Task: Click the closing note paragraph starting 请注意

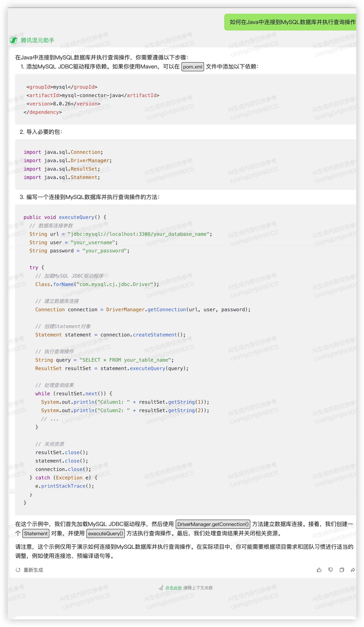Action: (x=184, y=551)
